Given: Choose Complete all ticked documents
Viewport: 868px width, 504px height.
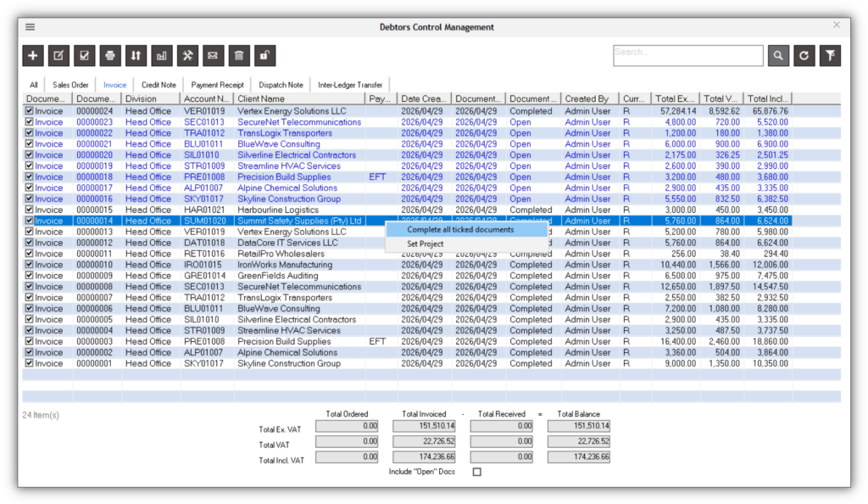Looking at the screenshot, I should (466, 229).
